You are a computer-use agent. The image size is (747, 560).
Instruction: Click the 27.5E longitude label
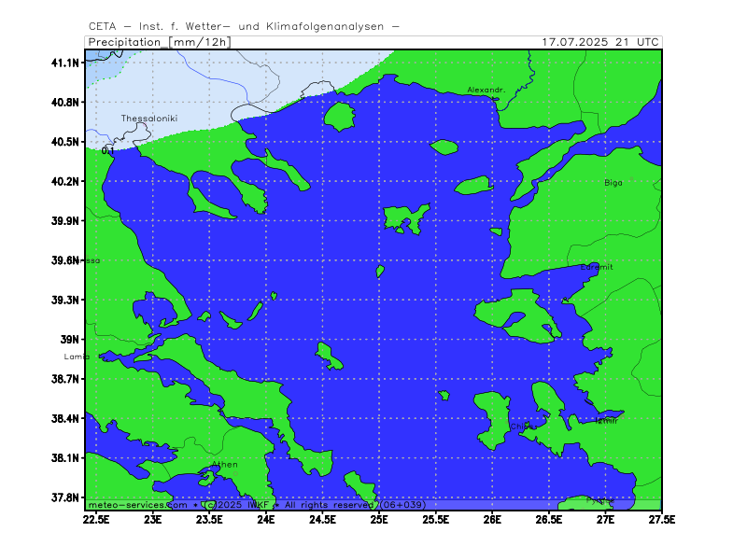pos(662,520)
